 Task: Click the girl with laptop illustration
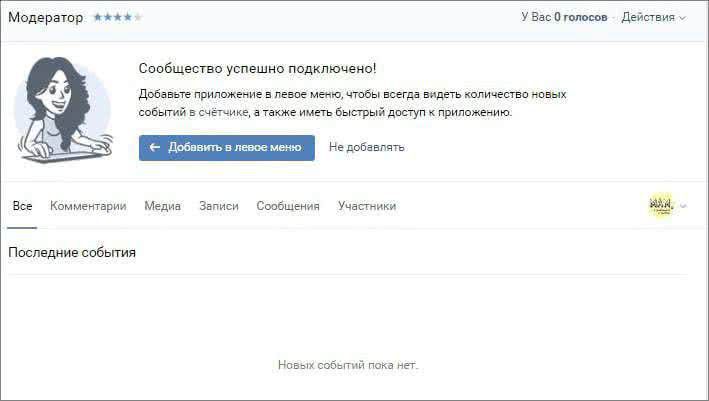pyautogui.click(x=62, y=109)
